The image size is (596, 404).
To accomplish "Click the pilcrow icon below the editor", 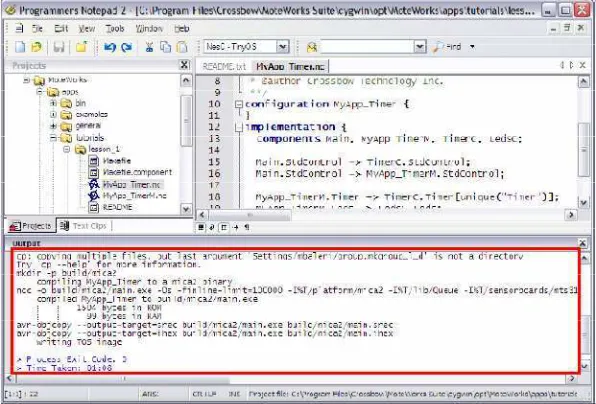I will click(x=247, y=227).
